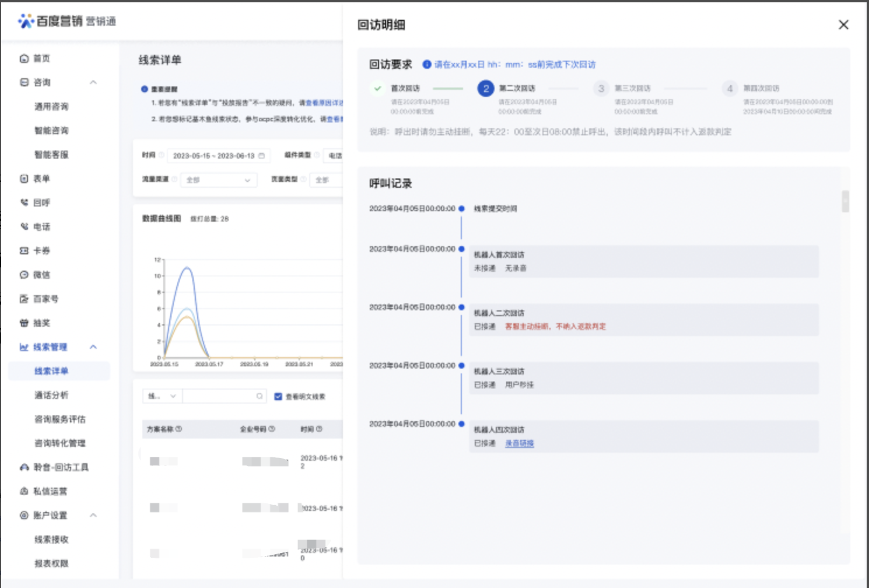Open the 回呼 callback icon
The width and height of the screenshot is (869, 588).
[24, 202]
